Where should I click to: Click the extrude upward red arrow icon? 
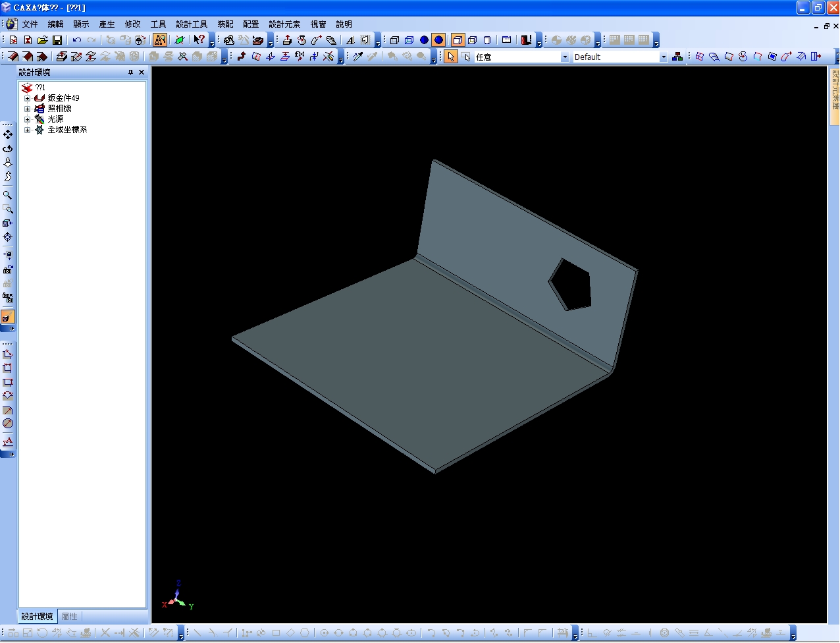tap(286, 40)
